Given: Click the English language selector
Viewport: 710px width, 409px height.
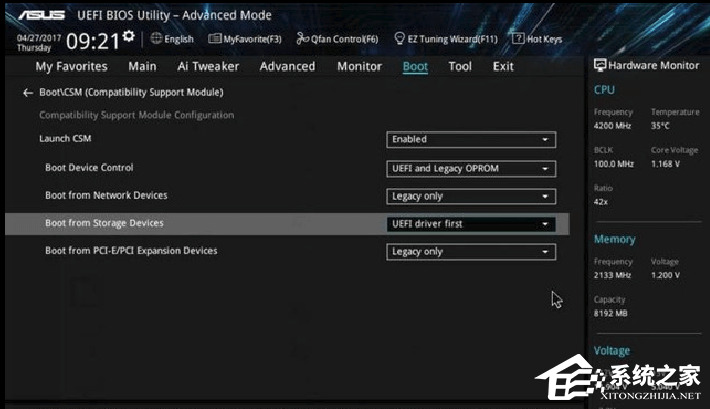Looking at the screenshot, I should click(x=179, y=39).
